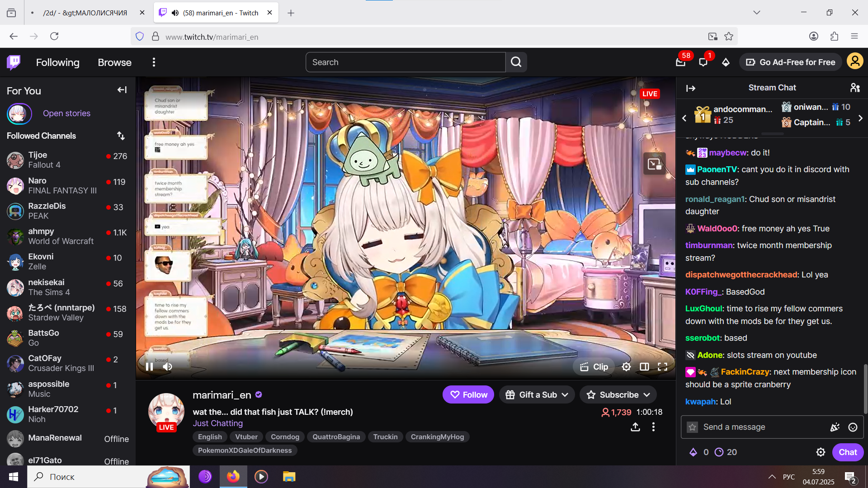The height and width of the screenshot is (488, 868).
Task: Switch to the МАЛОЛИСЯЧИЯ browser tab
Action: (x=85, y=13)
